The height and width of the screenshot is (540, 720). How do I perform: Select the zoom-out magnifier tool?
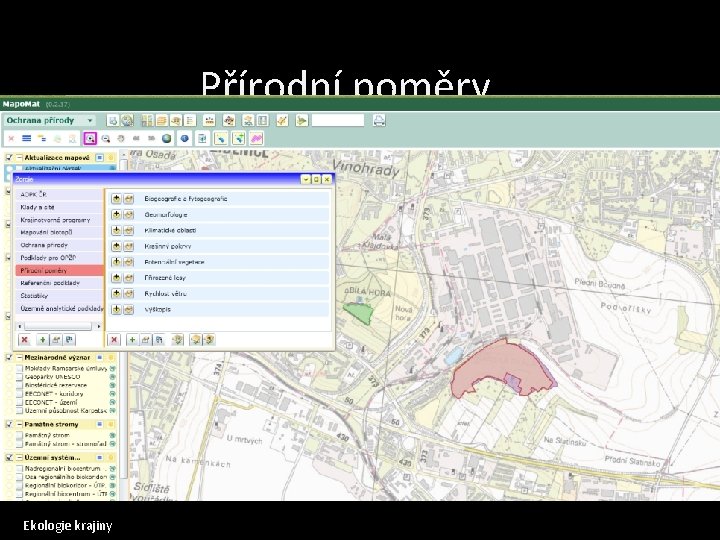[106, 138]
